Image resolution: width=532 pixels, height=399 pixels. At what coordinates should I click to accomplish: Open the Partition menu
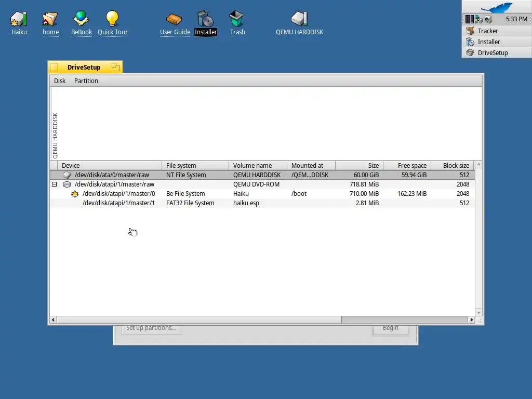(x=86, y=81)
